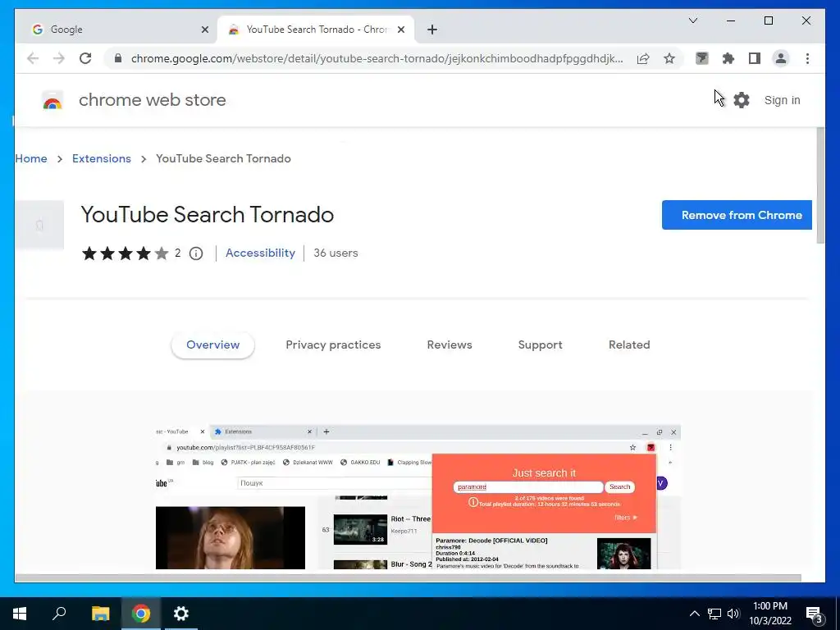Viewport: 840px width, 630px height.
Task: Open network status tray icon
Action: [x=714, y=614]
